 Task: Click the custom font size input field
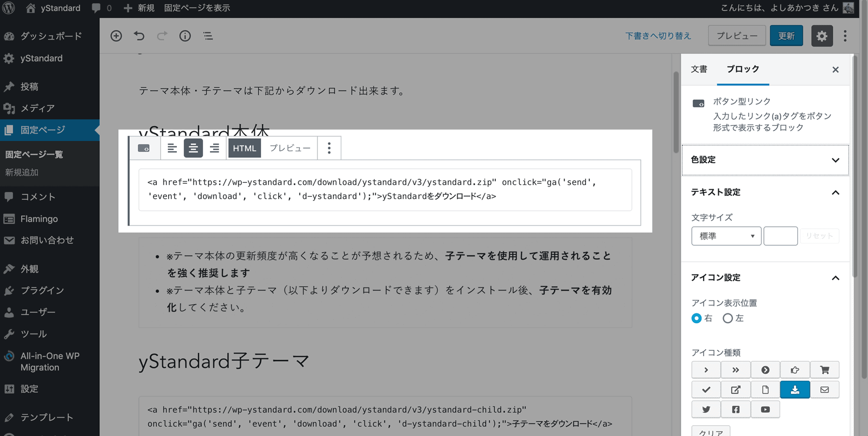pos(781,236)
